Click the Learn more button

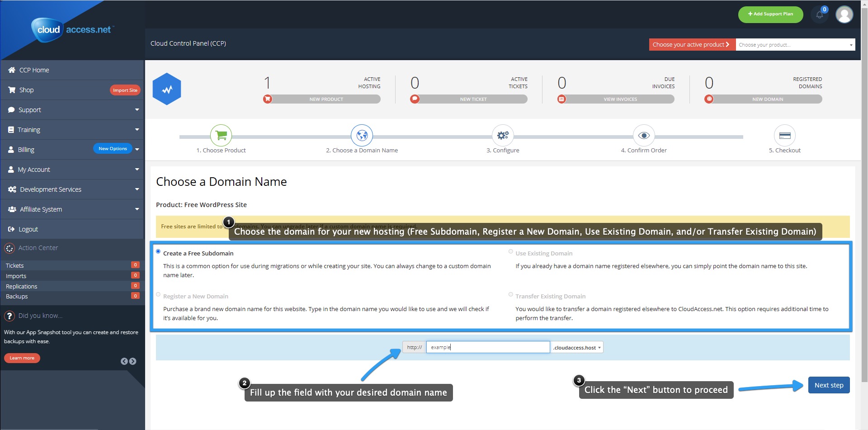click(22, 358)
